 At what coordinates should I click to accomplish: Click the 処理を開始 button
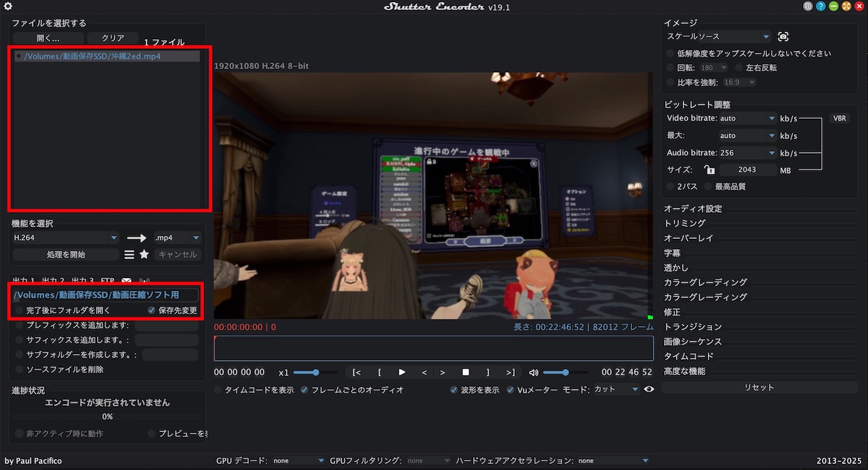coord(66,255)
